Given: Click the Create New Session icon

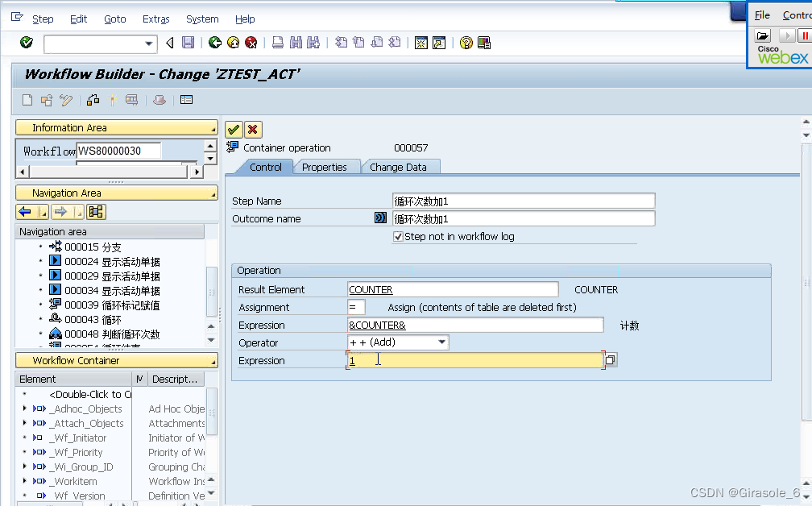Looking at the screenshot, I should coord(421,43).
